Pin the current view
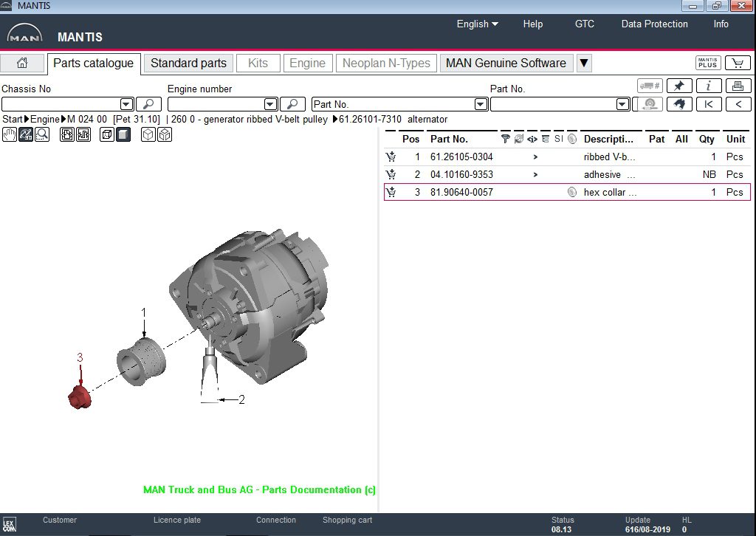The image size is (756, 536). (x=679, y=86)
